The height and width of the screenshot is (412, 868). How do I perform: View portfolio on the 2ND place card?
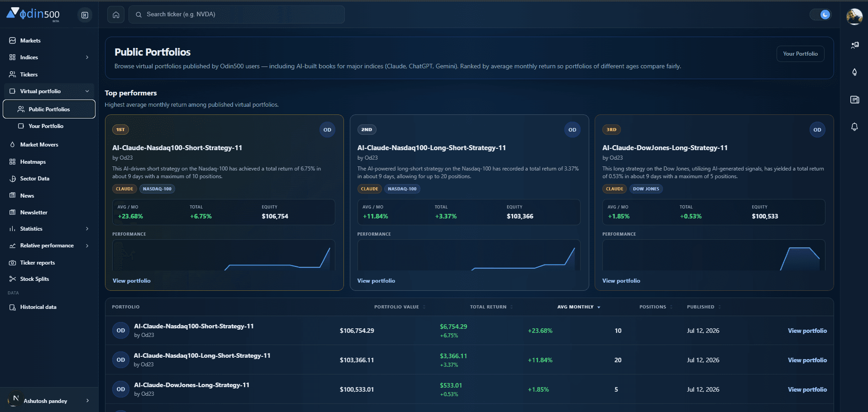376,281
